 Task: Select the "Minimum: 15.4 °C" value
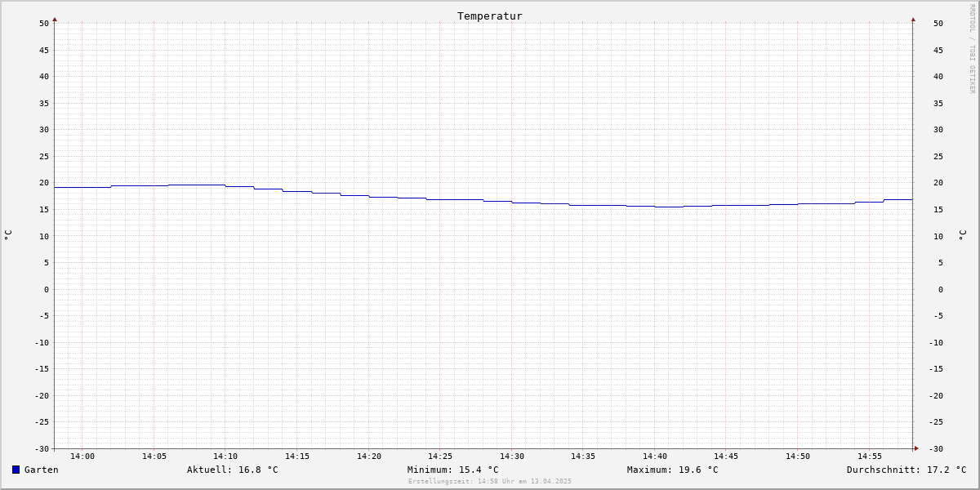[453, 470]
